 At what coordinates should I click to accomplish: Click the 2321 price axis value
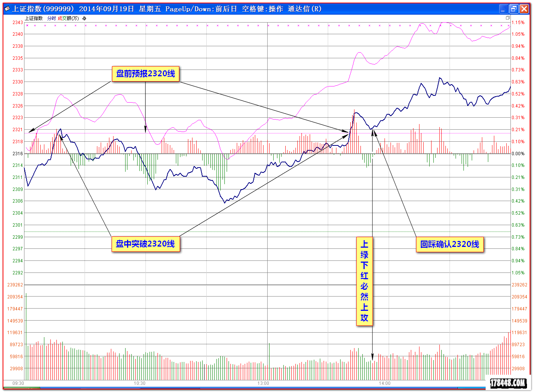pos(18,130)
